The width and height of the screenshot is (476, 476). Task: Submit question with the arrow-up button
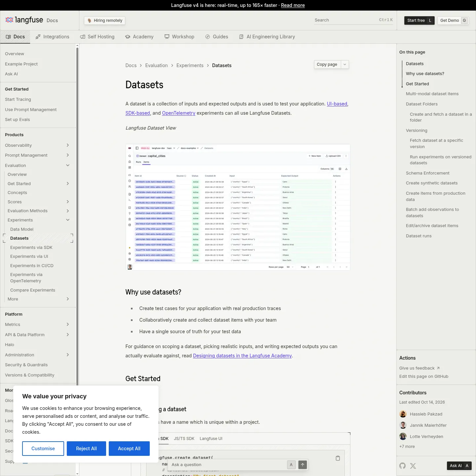click(302, 465)
